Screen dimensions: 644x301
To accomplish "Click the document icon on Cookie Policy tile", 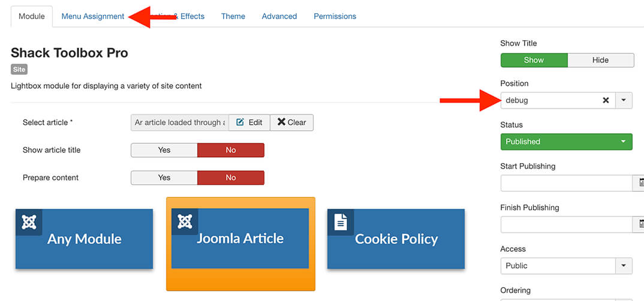I will 341,222.
